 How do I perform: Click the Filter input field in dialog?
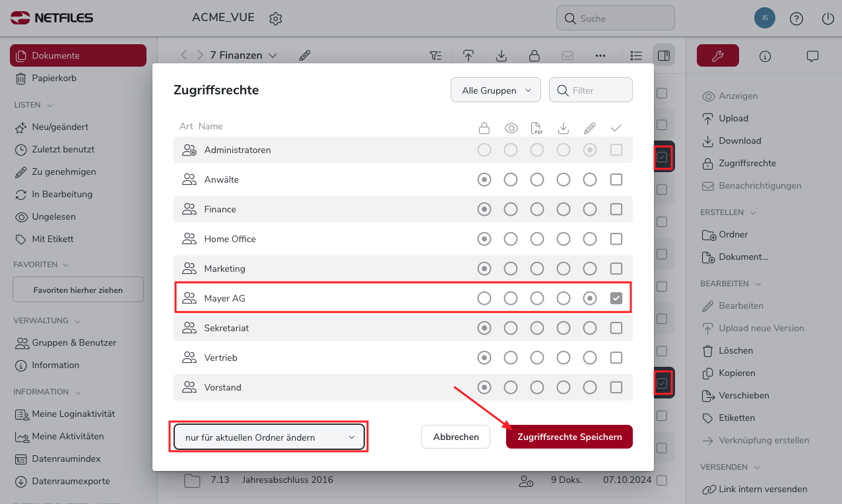coord(597,90)
